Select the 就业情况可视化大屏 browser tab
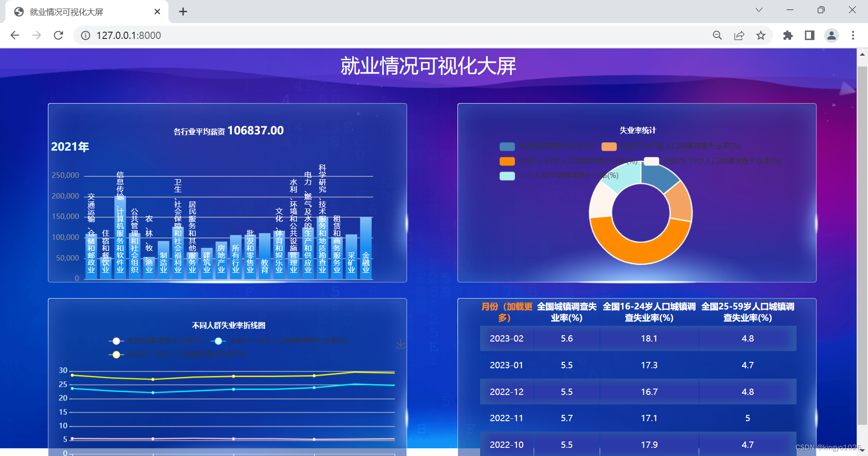This screenshot has width=868, height=456. pyautogui.click(x=87, y=12)
